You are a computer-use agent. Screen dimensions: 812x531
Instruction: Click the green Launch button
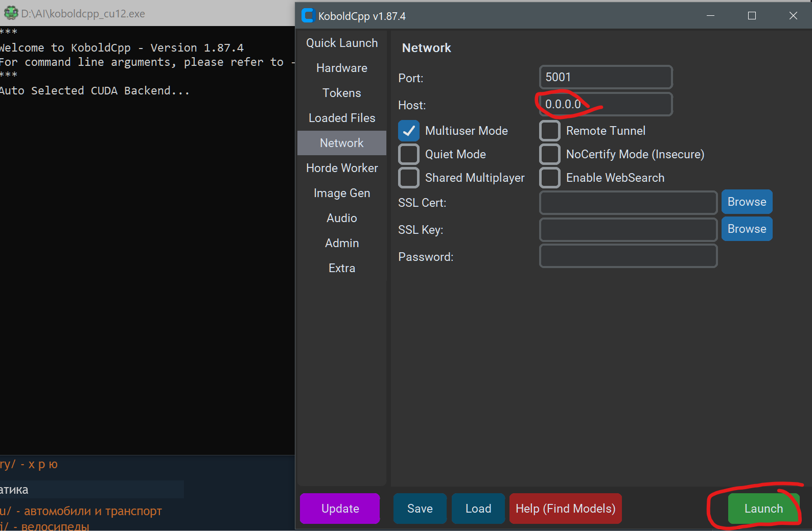(763, 509)
